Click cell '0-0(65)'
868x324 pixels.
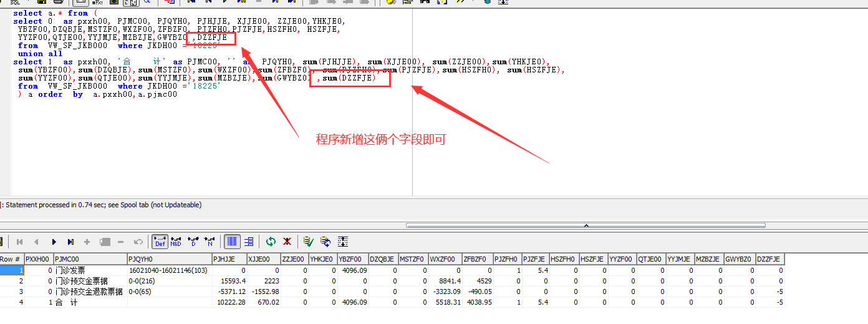170,292
